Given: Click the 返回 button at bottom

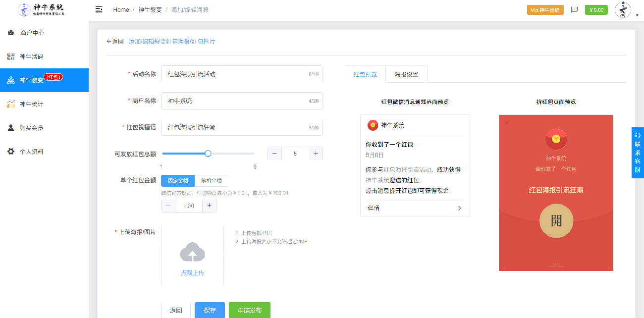Looking at the screenshot, I should click(x=176, y=311).
